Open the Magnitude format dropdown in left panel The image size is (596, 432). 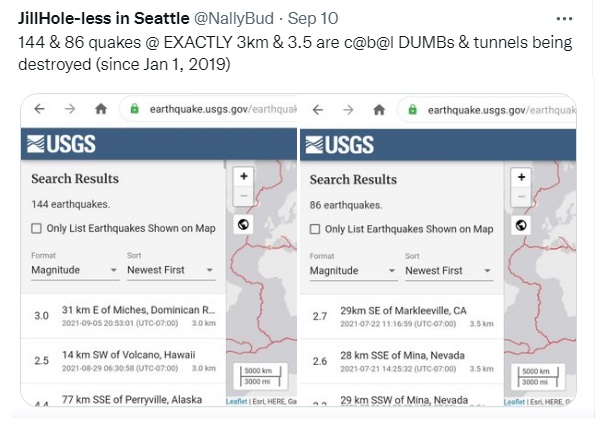[x=75, y=270]
